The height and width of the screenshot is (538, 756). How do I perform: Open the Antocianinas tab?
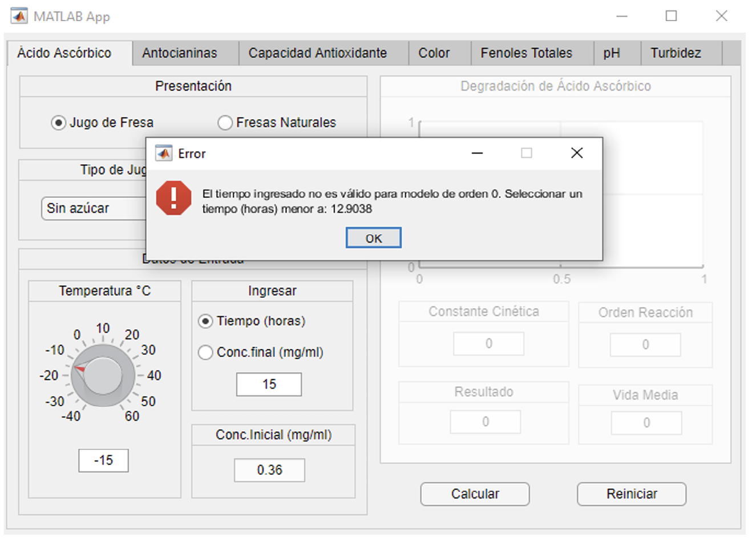[179, 53]
